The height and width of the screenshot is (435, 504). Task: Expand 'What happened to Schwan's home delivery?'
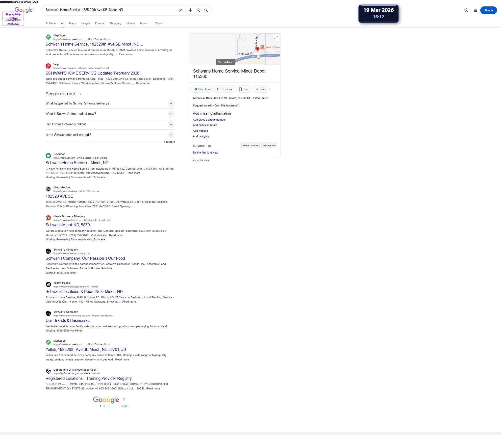171,103
